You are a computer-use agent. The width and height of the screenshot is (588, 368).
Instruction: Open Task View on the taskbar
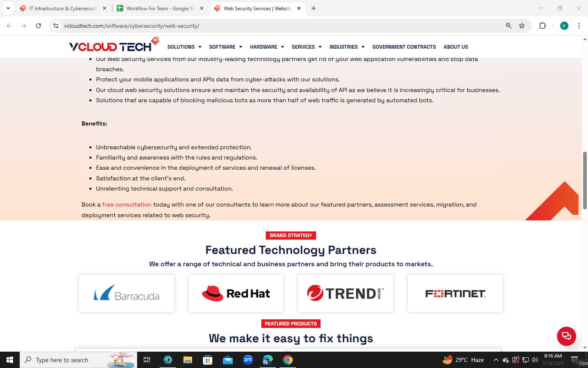[147, 360]
